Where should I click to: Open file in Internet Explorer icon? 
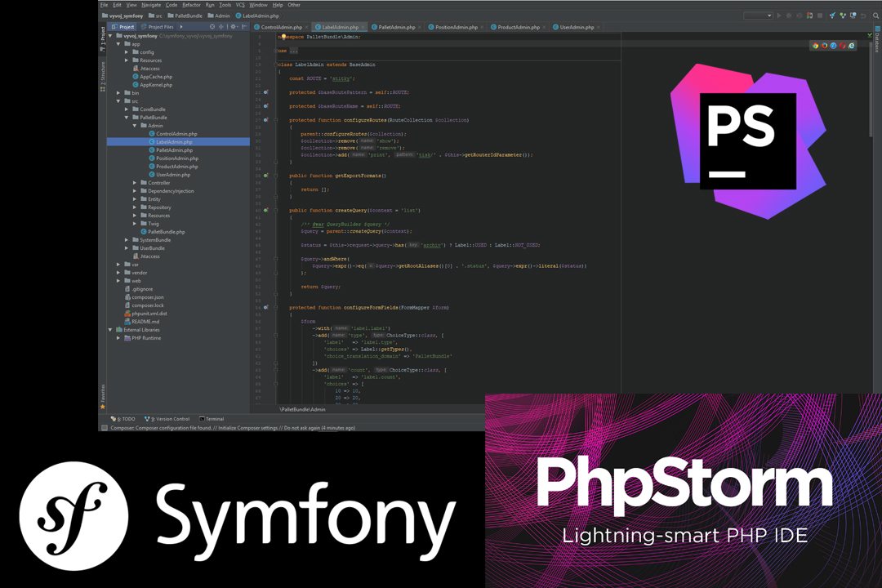[852, 46]
